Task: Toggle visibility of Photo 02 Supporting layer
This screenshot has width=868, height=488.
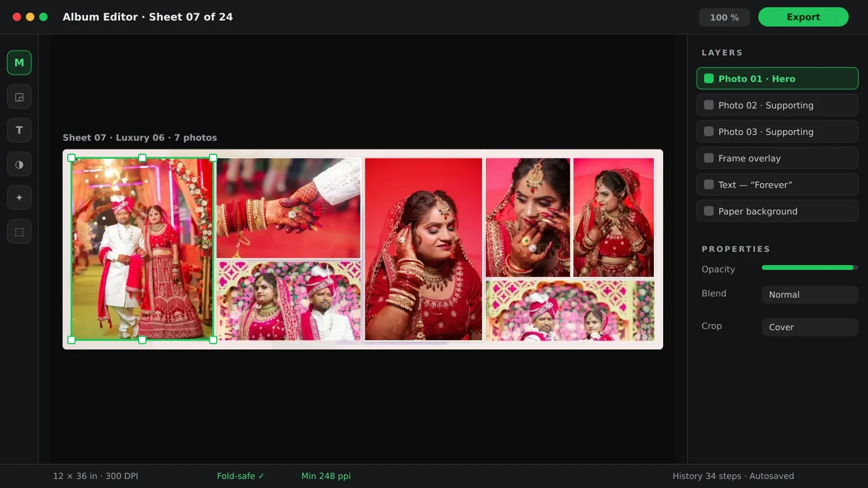Action: [x=709, y=105]
